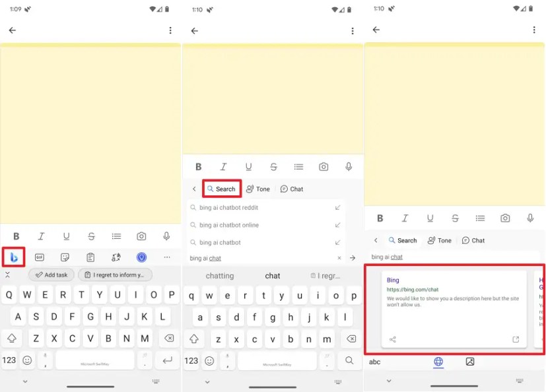This screenshot has height=392, width=546.
Task: Select the web results globe tab on the right phone
Action: pos(438,362)
